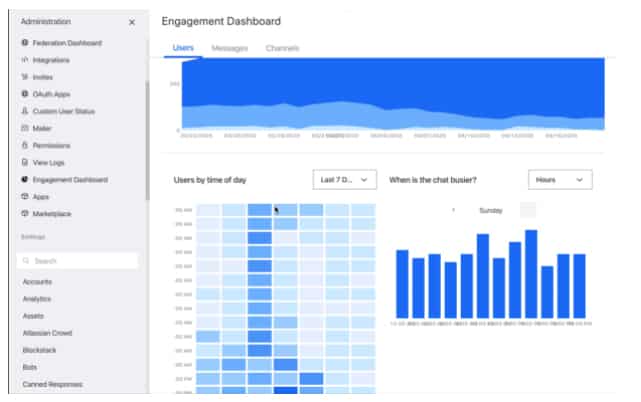Open the Analytics settings link
This screenshot has width=641, height=402.
coord(37,299)
